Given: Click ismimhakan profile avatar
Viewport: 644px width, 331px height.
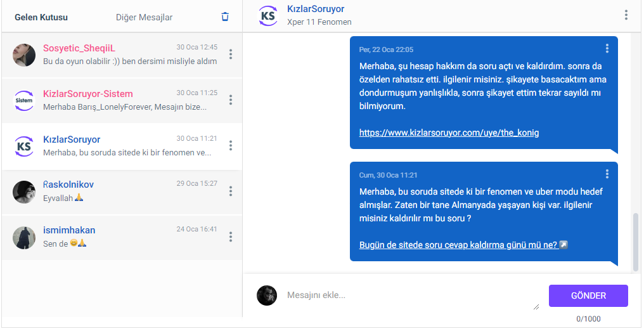Looking at the screenshot, I should tap(24, 237).
